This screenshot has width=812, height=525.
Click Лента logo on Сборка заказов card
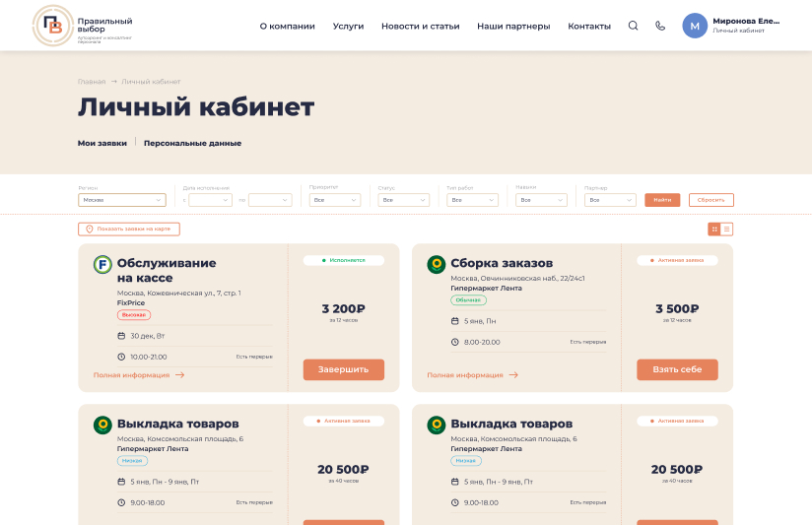(x=436, y=264)
